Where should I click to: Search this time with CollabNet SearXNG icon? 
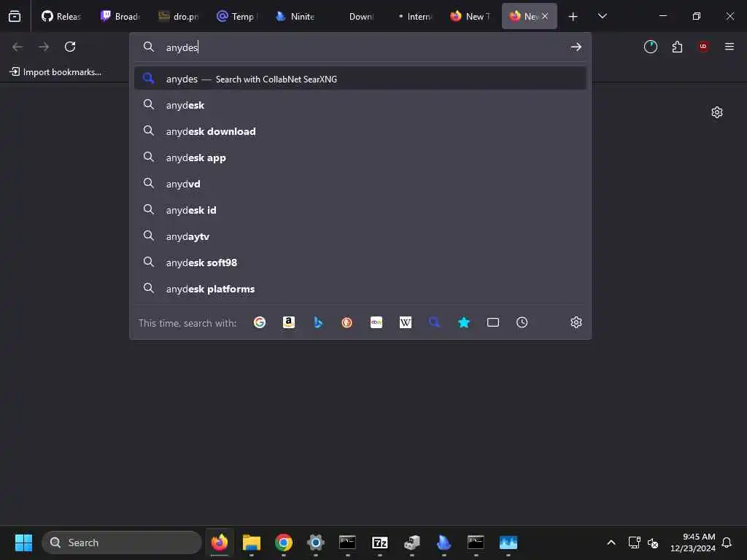click(435, 322)
